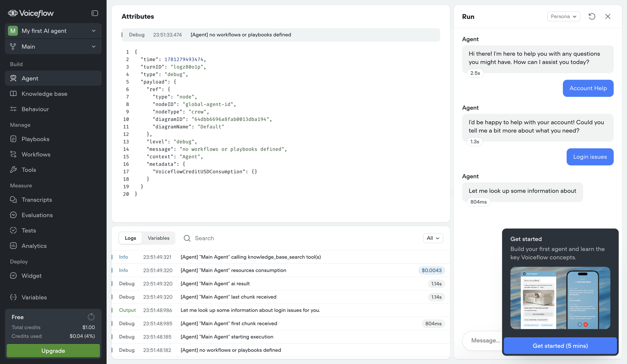
Task: Collapse the sidebar with panel icon
Action: (95, 13)
